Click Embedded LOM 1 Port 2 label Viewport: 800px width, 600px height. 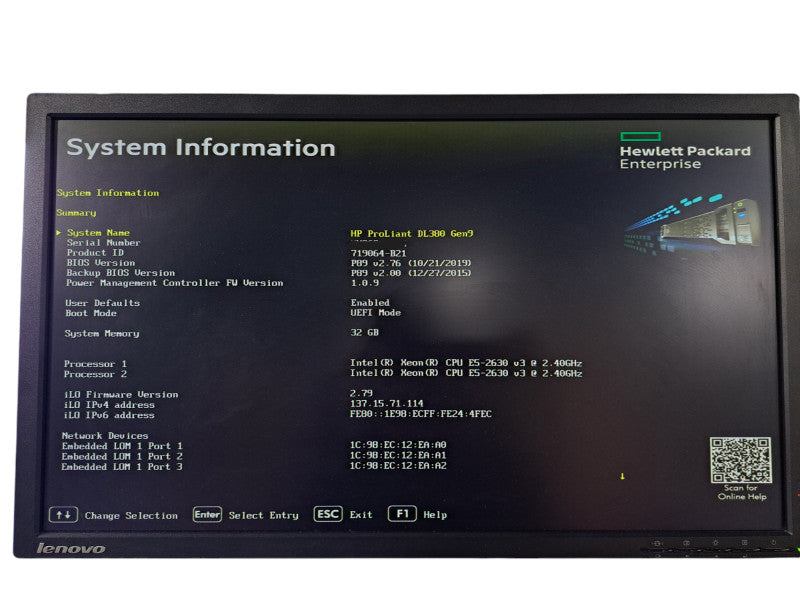122,457
